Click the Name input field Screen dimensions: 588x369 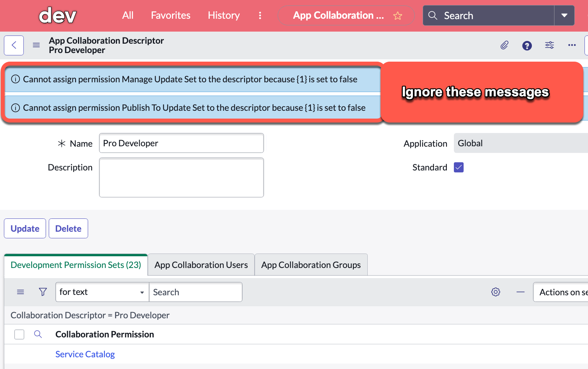[181, 143]
